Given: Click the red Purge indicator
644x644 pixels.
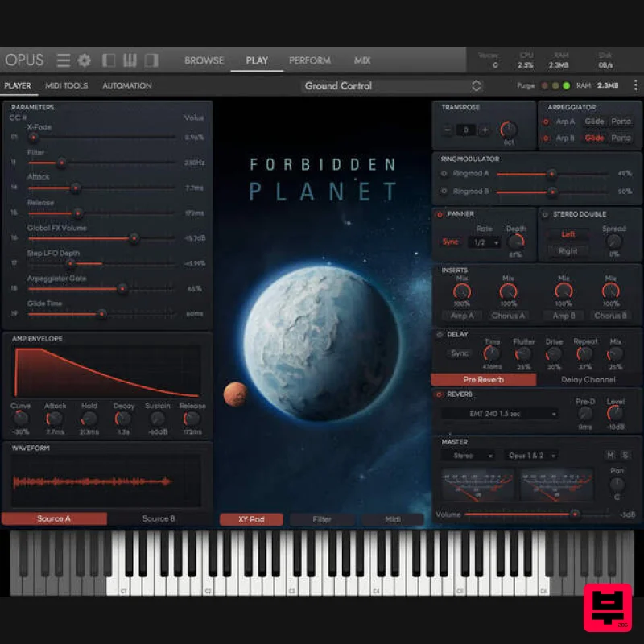Looking at the screenshot, I should pos(545,85).
